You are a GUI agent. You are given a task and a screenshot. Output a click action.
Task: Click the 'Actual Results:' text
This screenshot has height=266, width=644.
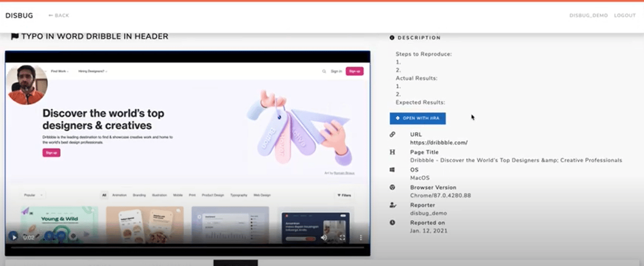pyautogui.click(x=417, y=78)
